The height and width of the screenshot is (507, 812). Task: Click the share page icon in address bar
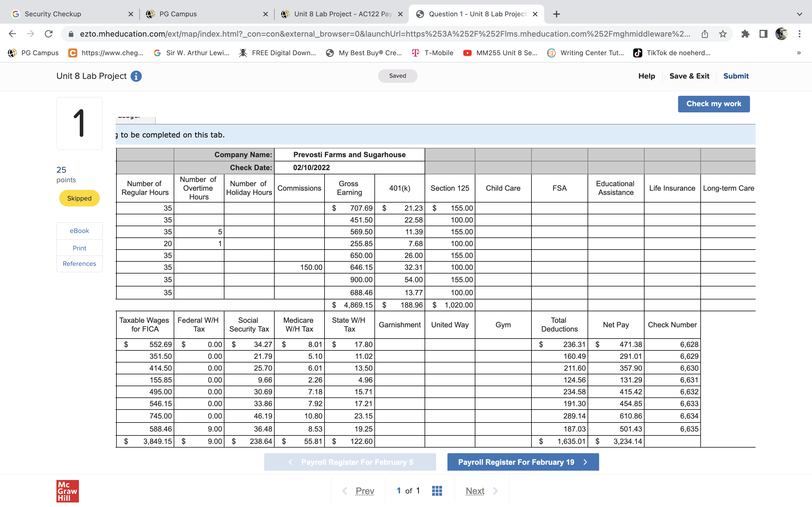pos(705,34)
